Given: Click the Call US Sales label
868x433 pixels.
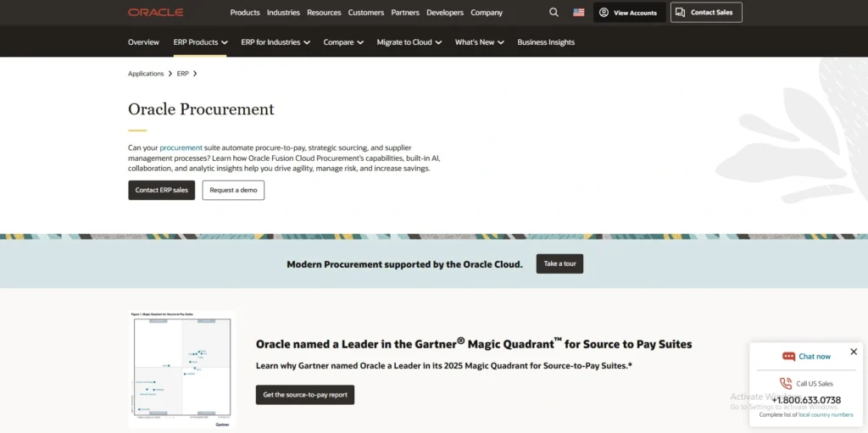Looking at the screenshot, I should (815, 384).
